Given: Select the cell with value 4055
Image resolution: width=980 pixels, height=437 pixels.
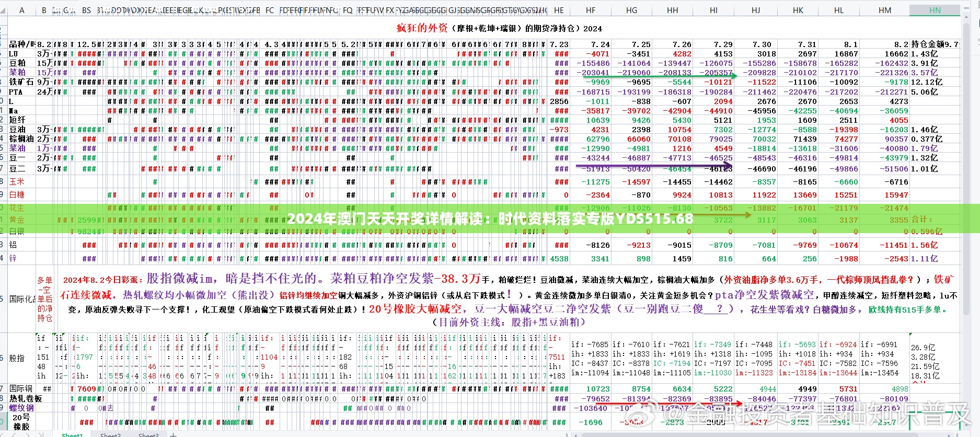Looking at the screenshot, I should pyautogui.click(x=885, y=120).
